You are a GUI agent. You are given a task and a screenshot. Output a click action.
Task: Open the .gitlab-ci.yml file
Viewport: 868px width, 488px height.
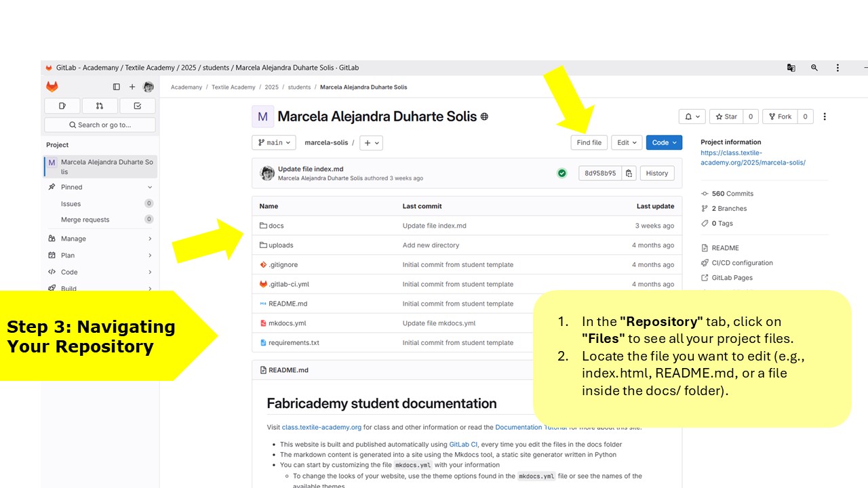tap(289, 285)
